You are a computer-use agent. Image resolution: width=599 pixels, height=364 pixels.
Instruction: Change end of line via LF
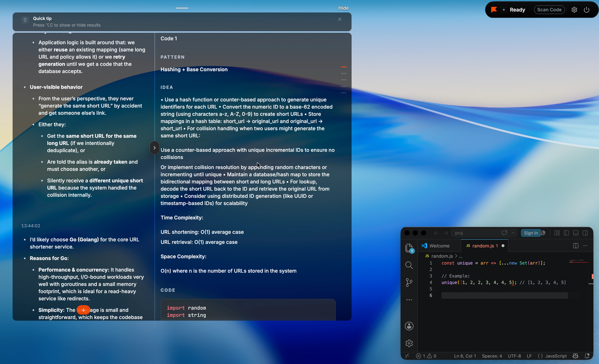529,356
